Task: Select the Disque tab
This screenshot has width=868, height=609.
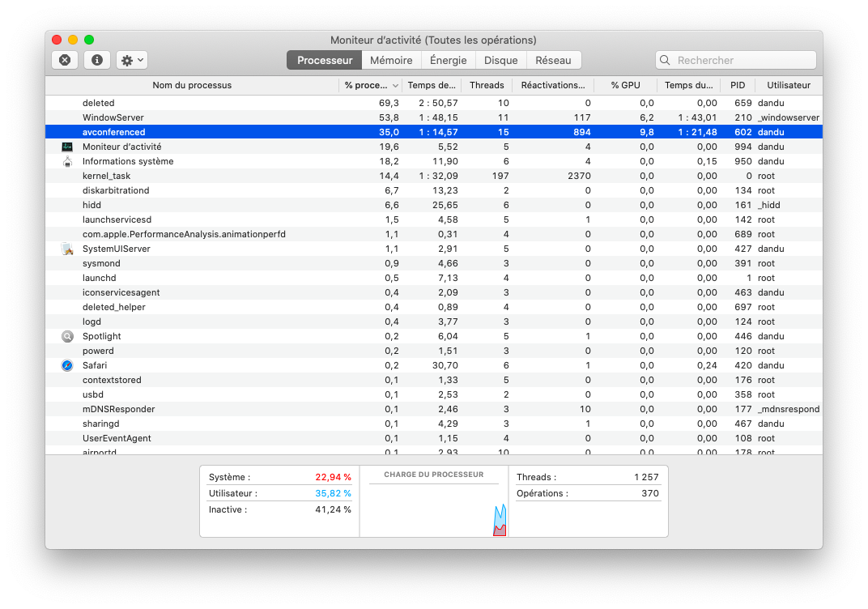Action: click(x=501, y=60)
